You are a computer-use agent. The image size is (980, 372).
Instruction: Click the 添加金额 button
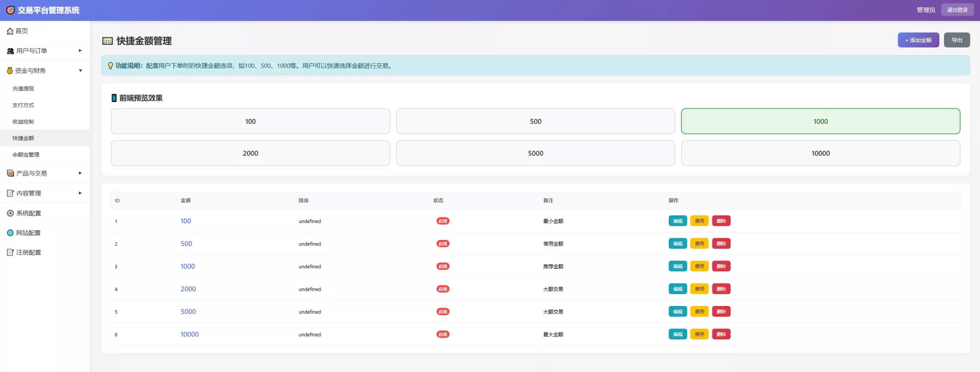point(918,40)
